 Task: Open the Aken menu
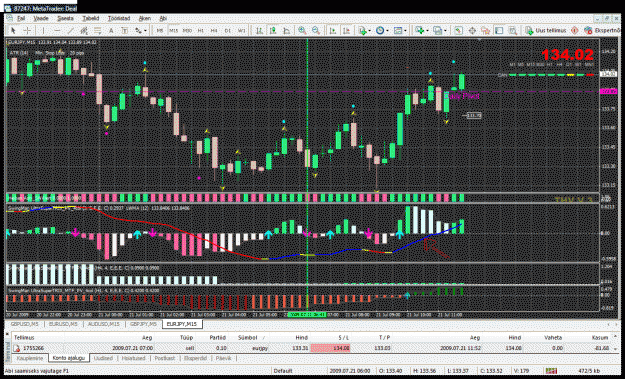(x=145, y=18)
